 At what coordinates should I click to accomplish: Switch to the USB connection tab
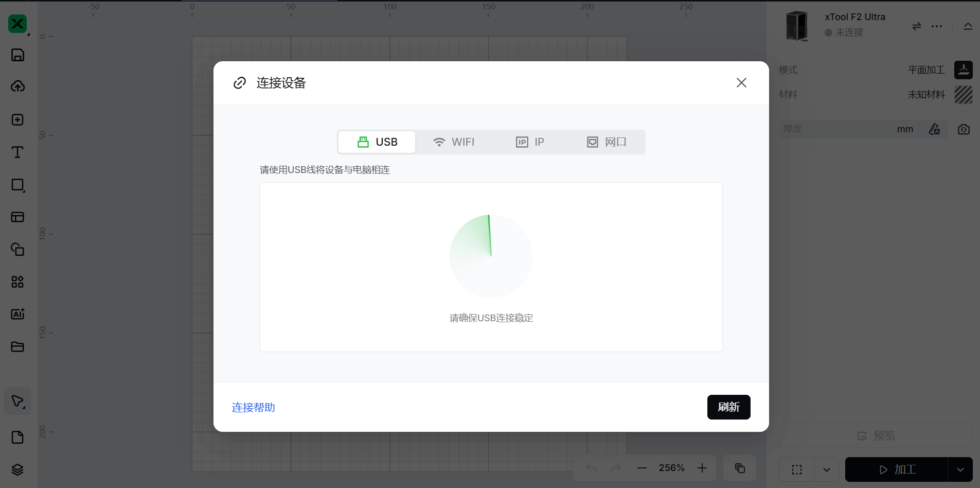click(x=377, y=142)
